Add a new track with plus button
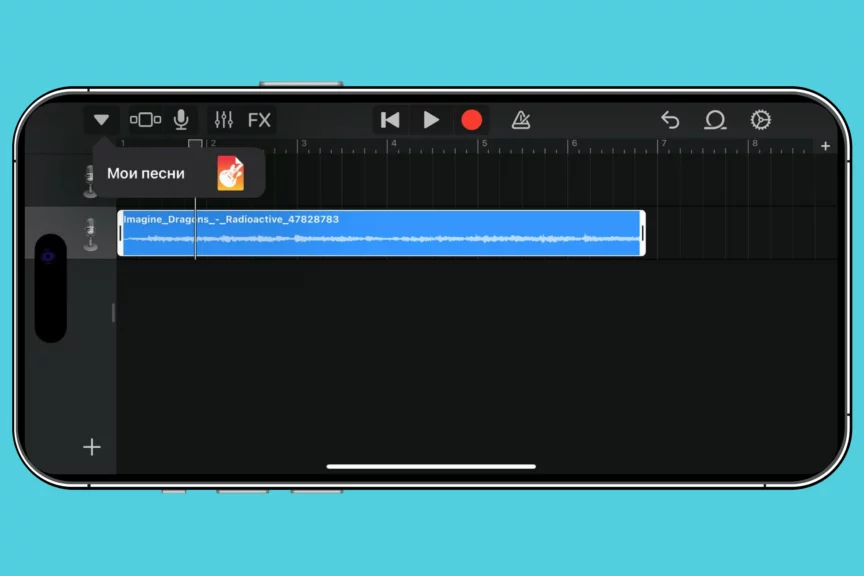This screenshot has width=864, height=576. 91,447
